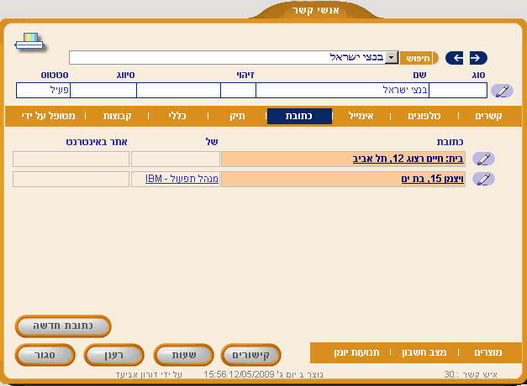This screenshot has height=386, width=527.
Task: Switch to the קבוצות tab
Action: [117, 116]
